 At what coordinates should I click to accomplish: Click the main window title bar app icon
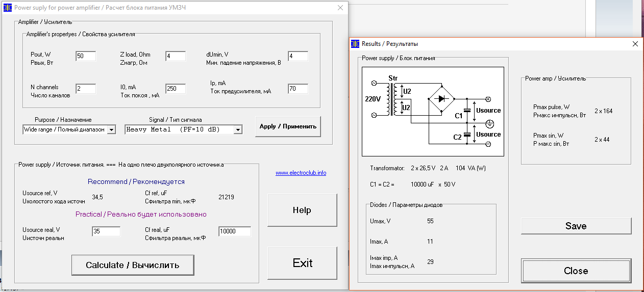click(7, 8)
